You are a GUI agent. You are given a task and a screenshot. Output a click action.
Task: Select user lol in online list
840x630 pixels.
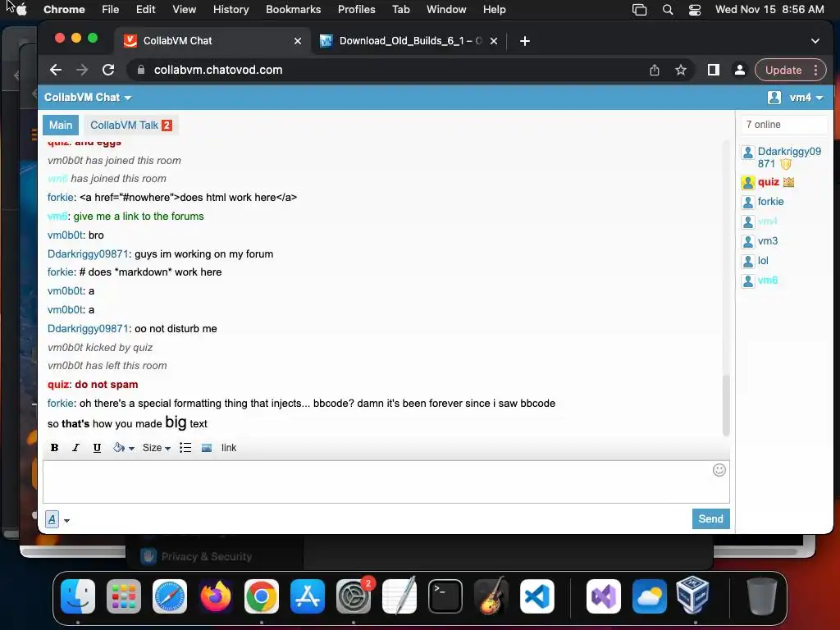coord(763,261)
